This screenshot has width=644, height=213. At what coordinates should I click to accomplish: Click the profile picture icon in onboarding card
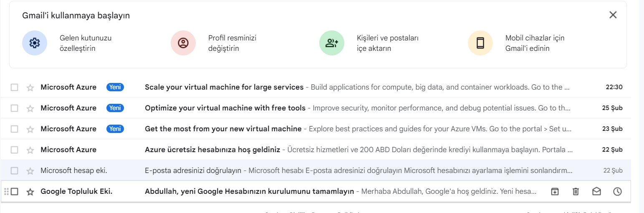tap(183, 43)
